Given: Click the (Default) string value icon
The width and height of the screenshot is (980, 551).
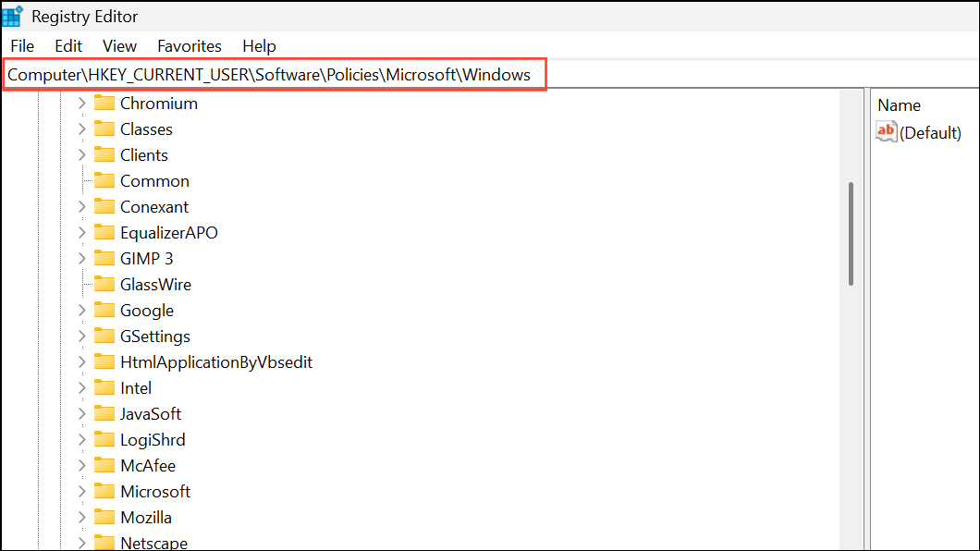Looking at the screenshot, I should pyautogui.click(x=887, y=132).
